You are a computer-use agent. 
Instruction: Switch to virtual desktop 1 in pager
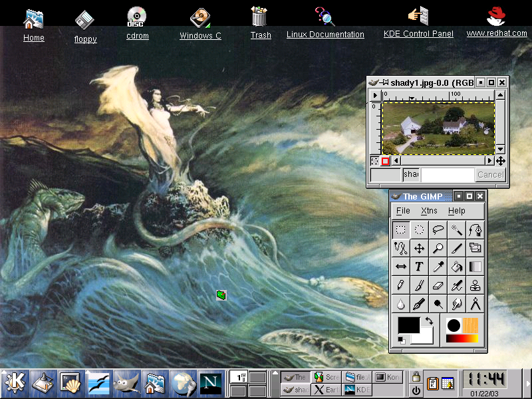pyautogui.click(x=239, y=377)
